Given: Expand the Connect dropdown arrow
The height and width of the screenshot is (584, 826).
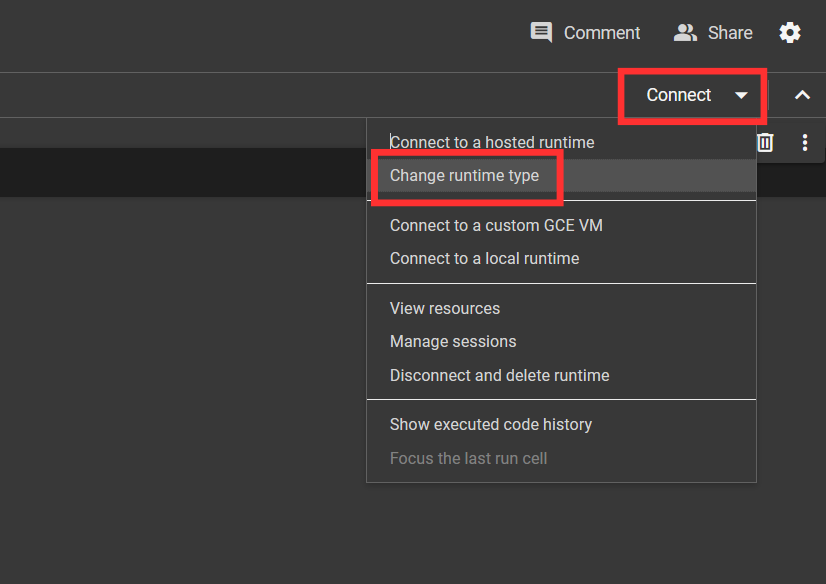Looking at the screenshot, I should 741,95.
